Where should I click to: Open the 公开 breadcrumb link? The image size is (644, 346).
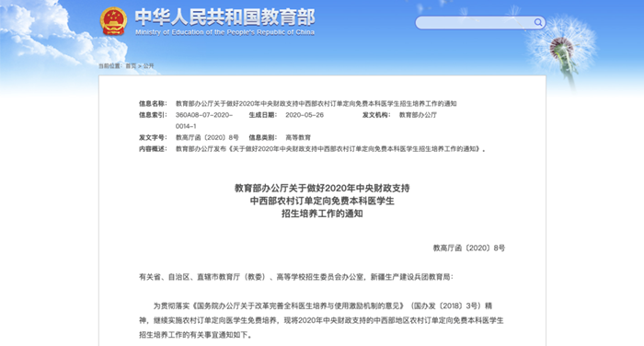pos(148,65)
